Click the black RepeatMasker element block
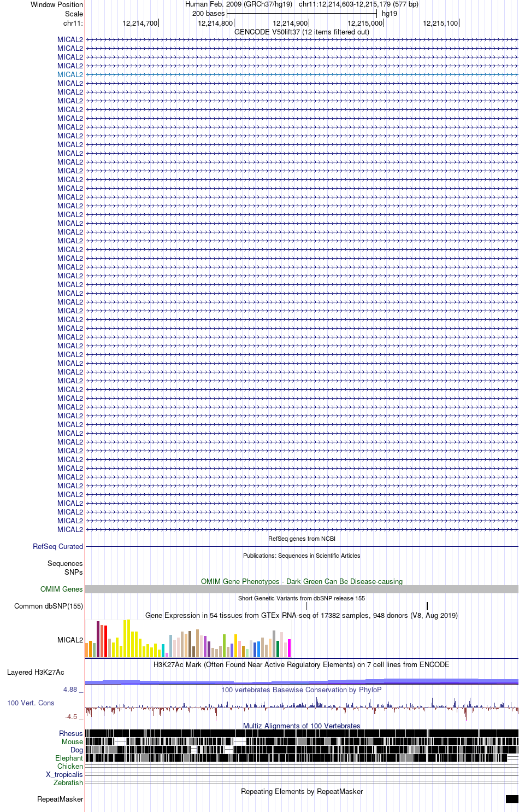The image size is (519, 812). pyautogui.click(x=512, y=799)
